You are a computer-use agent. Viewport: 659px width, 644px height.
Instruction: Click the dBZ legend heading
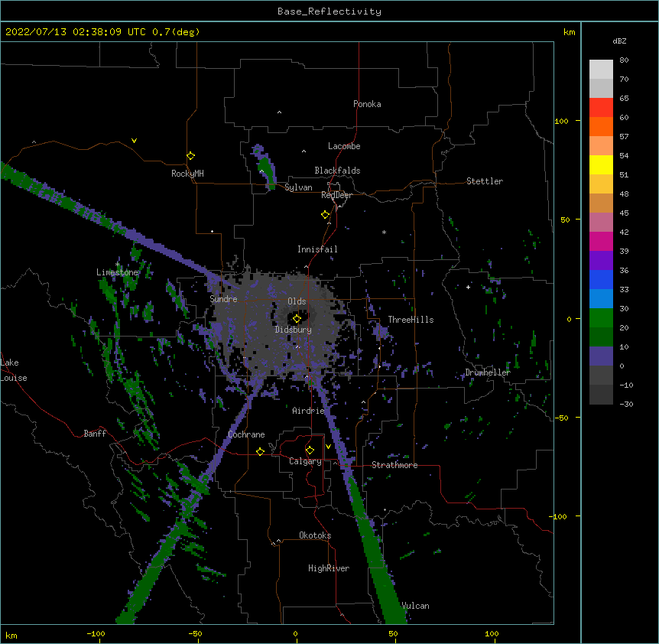tap(619, 41)
